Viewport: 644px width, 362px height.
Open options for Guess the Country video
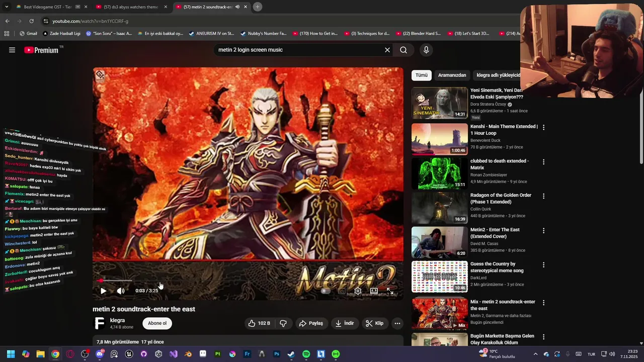(543, 265)
